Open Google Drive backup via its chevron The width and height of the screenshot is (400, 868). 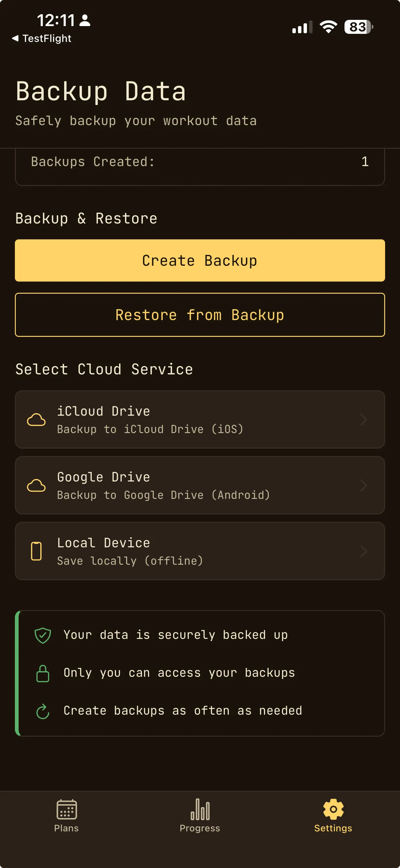364,485
